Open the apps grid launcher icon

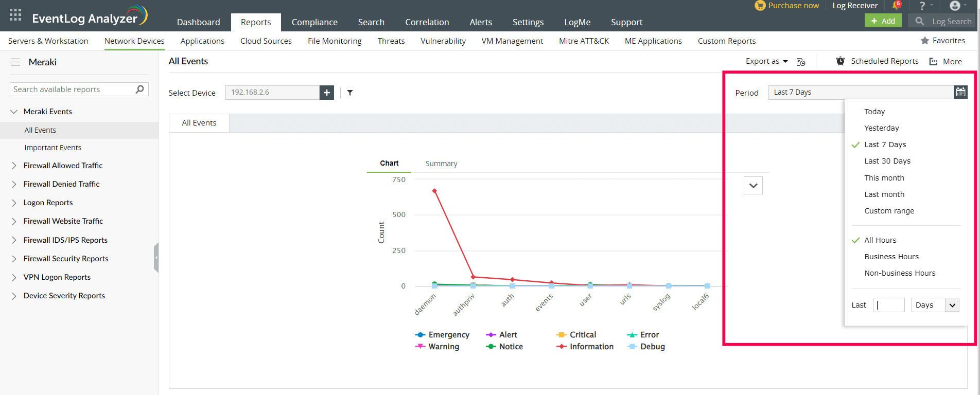point(15,14)
